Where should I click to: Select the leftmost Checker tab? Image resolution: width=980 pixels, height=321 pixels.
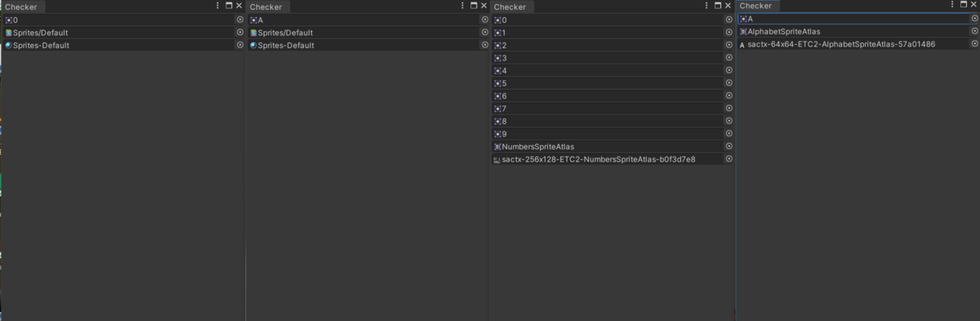pos(22,7)
